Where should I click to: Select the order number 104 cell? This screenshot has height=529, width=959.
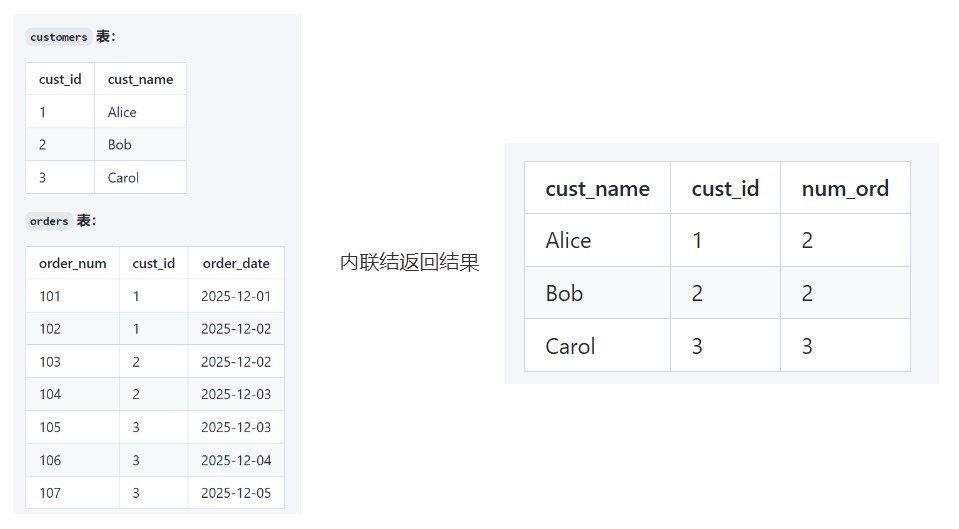click(50, 394)
